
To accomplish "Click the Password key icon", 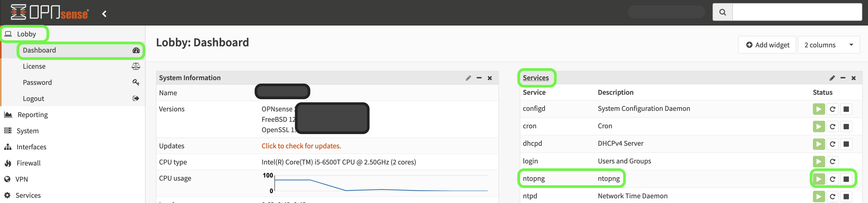I will coord(136,82).
